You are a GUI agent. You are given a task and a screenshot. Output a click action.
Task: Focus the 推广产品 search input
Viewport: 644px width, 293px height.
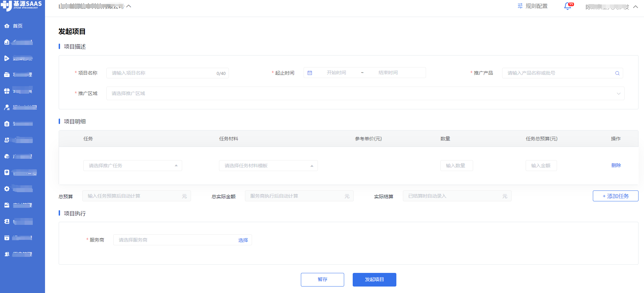point(562,73)
